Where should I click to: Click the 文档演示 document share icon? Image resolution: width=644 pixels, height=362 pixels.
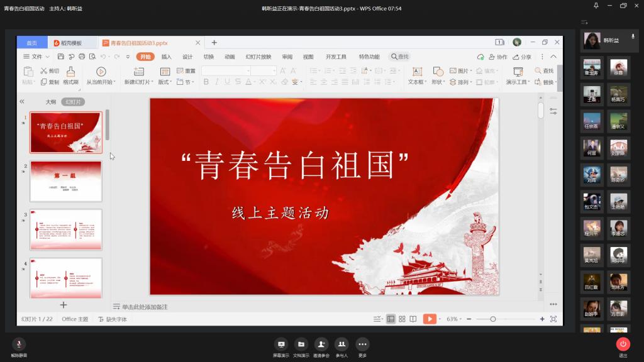pos(301,344)
